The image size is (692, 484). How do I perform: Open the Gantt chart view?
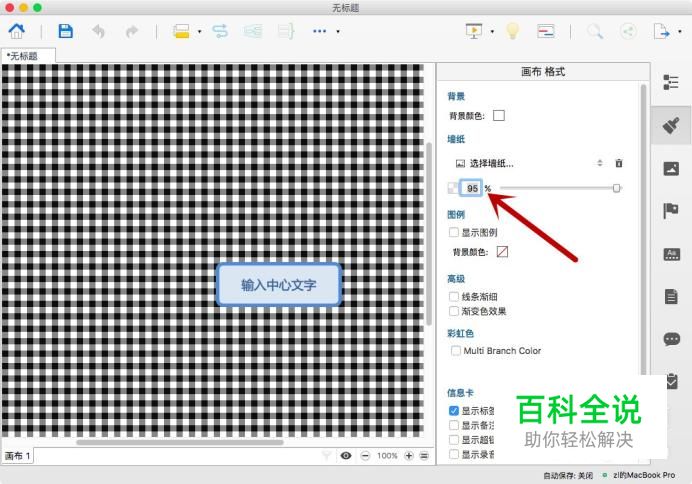[x=545, y=31]
